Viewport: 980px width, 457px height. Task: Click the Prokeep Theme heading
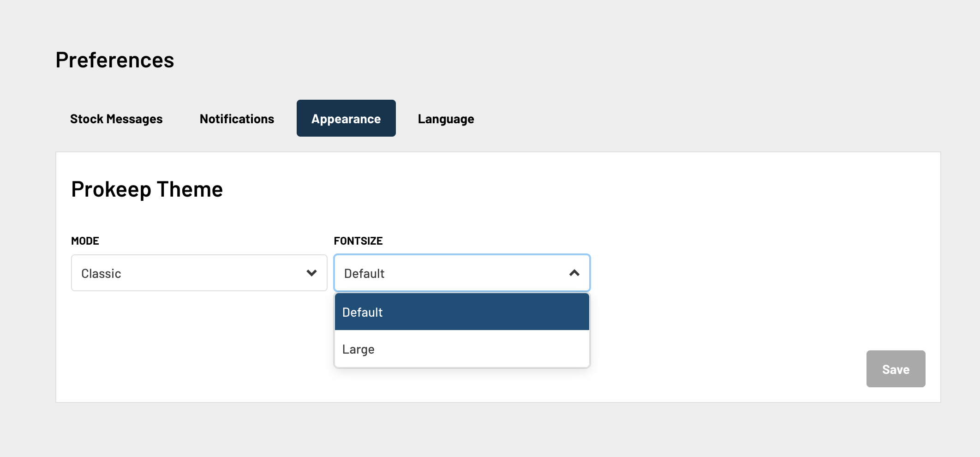pyautogui.click(x=147, y=189)
